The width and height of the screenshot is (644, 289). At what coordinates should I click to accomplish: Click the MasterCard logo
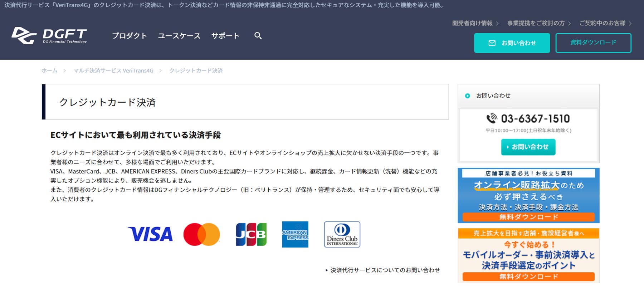point(201,234)
